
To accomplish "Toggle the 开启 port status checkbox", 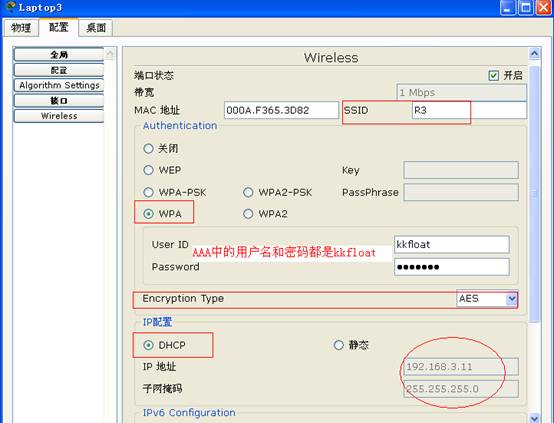I will click(x=494, y=75).
